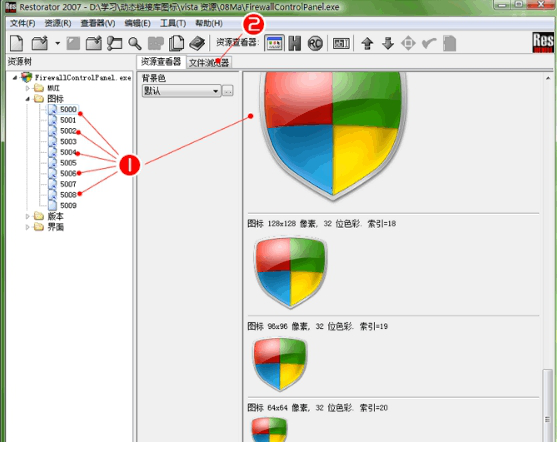Select icon resource 5007
Viewport: 557px width, 459px height.
click(68, 184)
